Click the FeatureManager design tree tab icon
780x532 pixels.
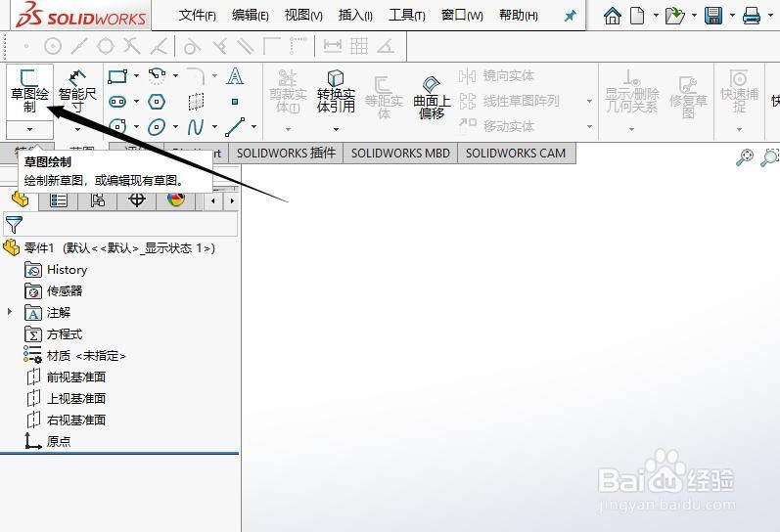click(x=20, y=199)
